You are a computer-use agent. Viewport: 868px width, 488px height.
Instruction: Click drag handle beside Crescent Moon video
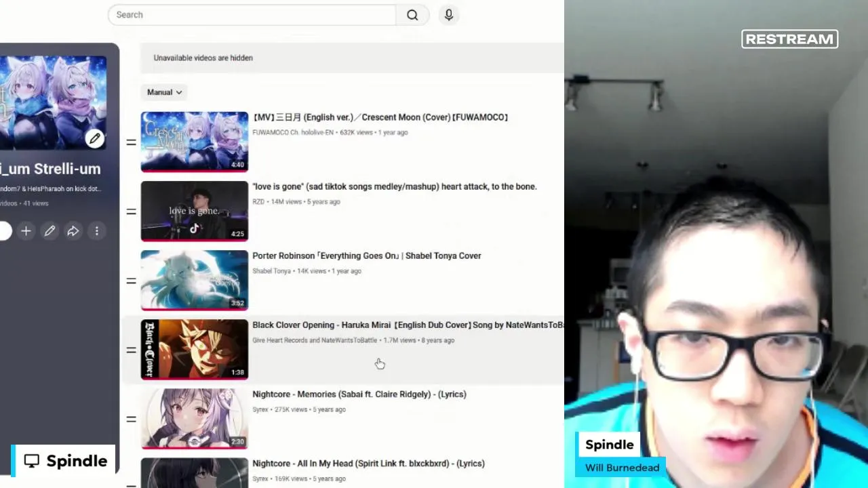coord(131,142)
